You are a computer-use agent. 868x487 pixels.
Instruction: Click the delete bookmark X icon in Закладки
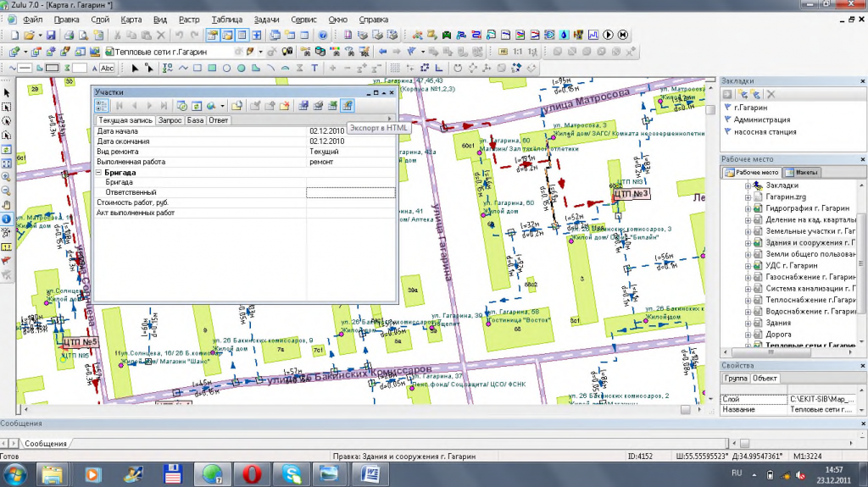click(x=771, y=94)
